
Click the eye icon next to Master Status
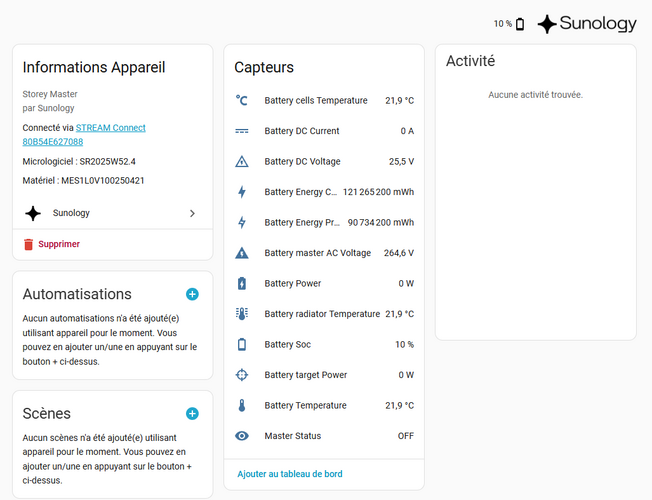click(242, 436)
